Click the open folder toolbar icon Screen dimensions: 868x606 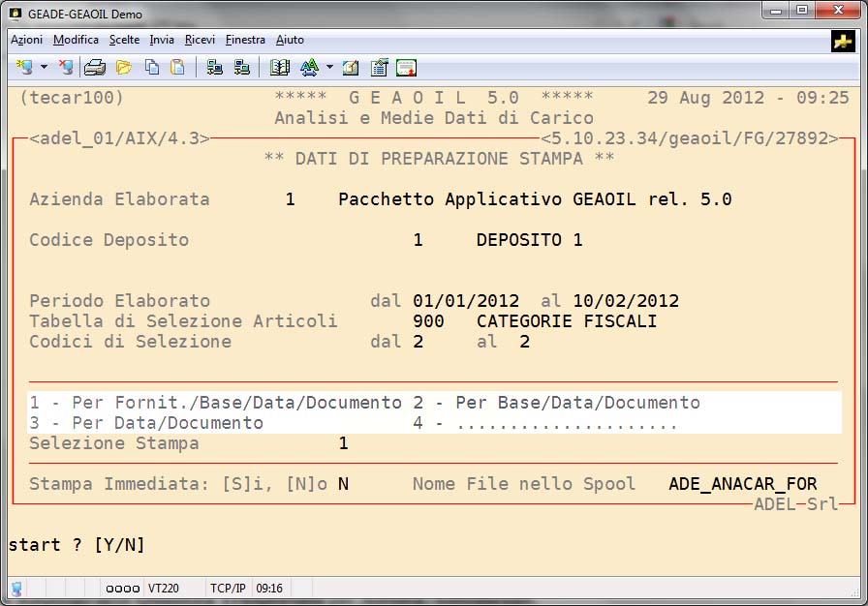(123, 68)
